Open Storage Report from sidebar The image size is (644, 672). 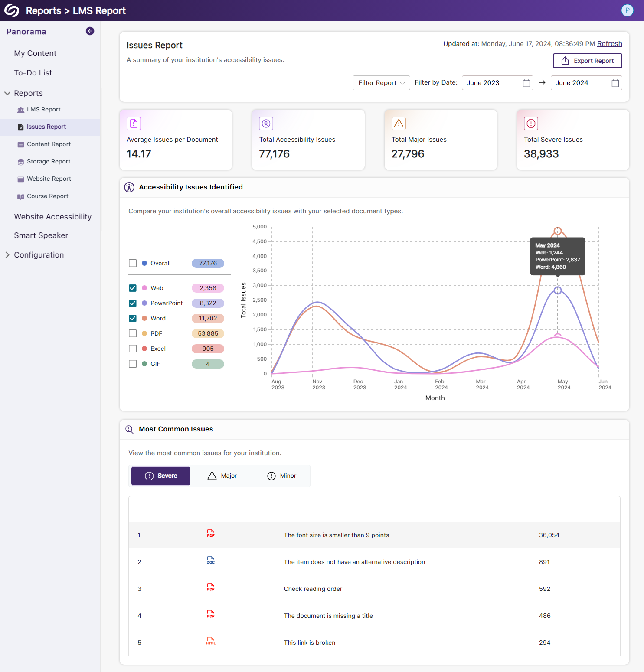[49, 161]
